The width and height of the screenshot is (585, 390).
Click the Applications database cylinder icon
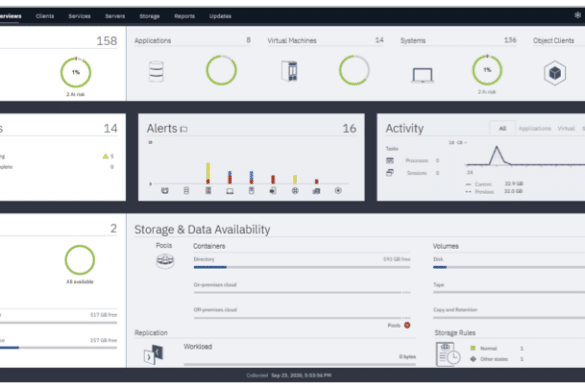coord(156,71)
